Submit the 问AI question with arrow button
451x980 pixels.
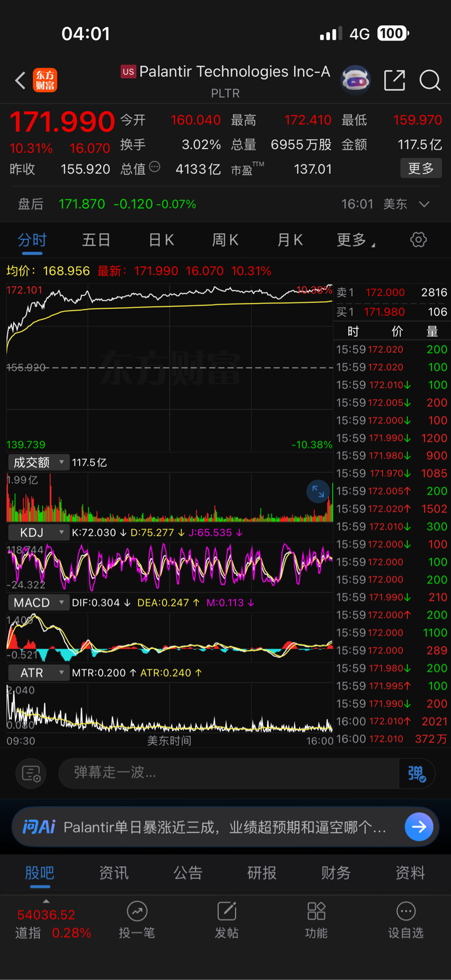[419, 827]
